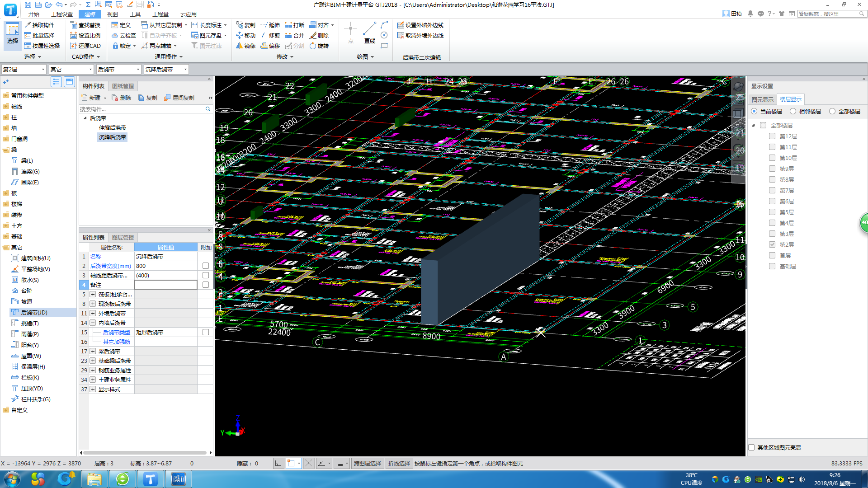868x488 pixels.
Task: Click the 搜索构件 search field
Action: coord(142,109)
